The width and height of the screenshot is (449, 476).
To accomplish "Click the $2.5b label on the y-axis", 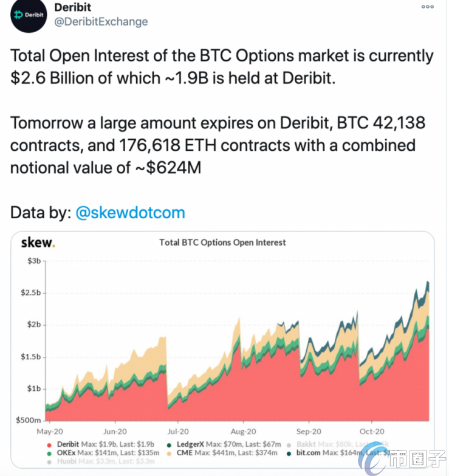I will pos(30,293).
